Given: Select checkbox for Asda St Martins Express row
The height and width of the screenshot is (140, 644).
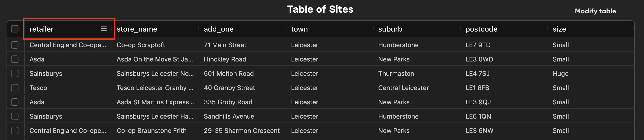Looking at the screenshot, I should coord(15,102).
